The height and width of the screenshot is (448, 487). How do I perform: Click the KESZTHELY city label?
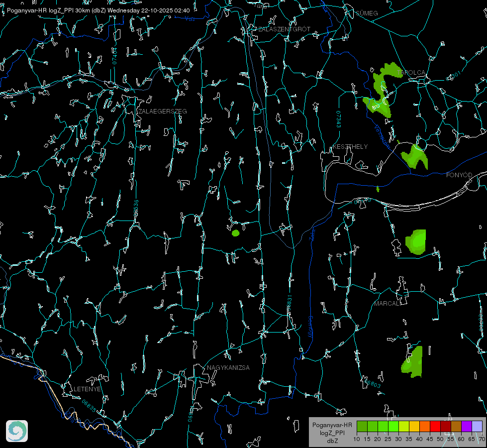pos(350,147)
